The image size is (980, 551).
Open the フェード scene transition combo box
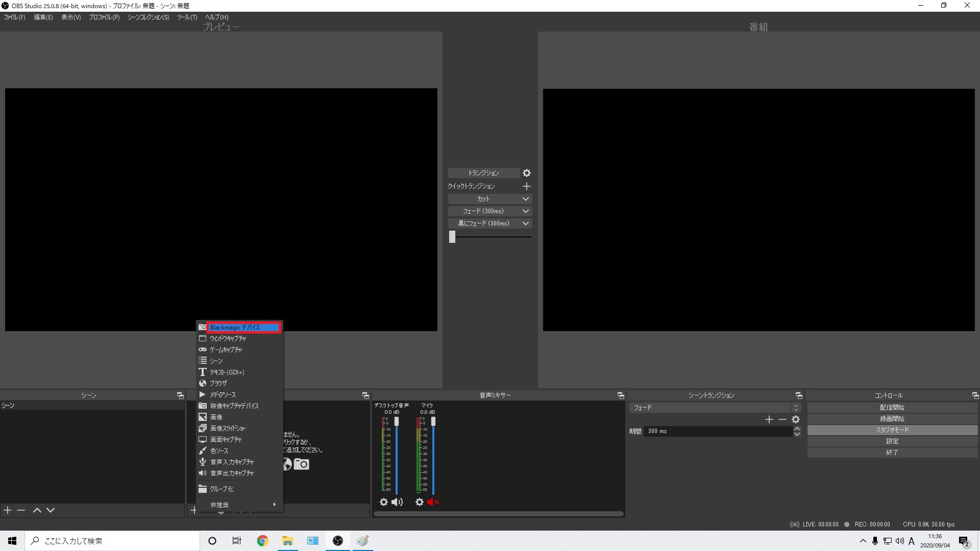point(715,408)
